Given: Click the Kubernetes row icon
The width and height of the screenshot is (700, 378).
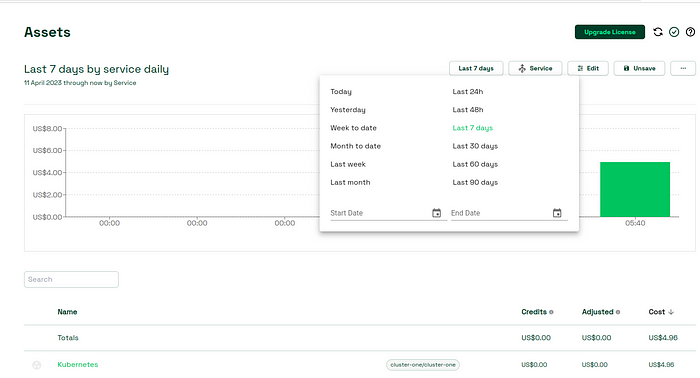Looking at the screenshot, I should pyautogui.click(x=37, y=365).
